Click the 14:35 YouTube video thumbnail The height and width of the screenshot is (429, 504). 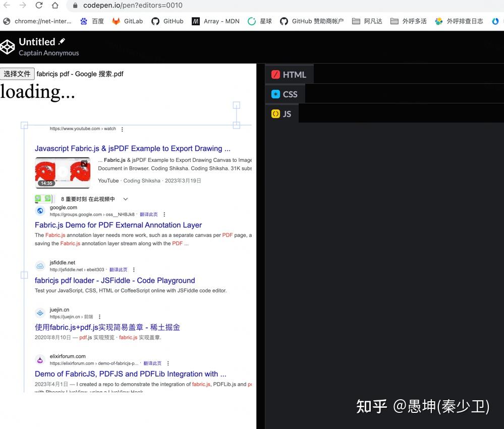pyautogui.click(x=63, y=173)
